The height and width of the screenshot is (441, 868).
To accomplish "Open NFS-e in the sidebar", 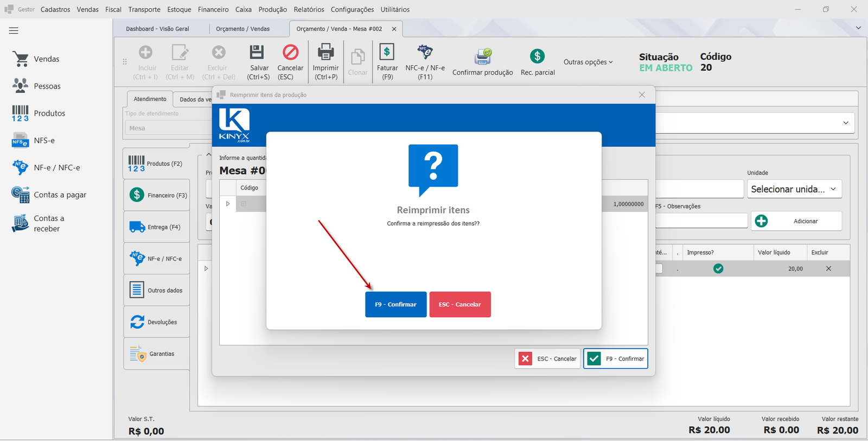I will pos(34,140).
